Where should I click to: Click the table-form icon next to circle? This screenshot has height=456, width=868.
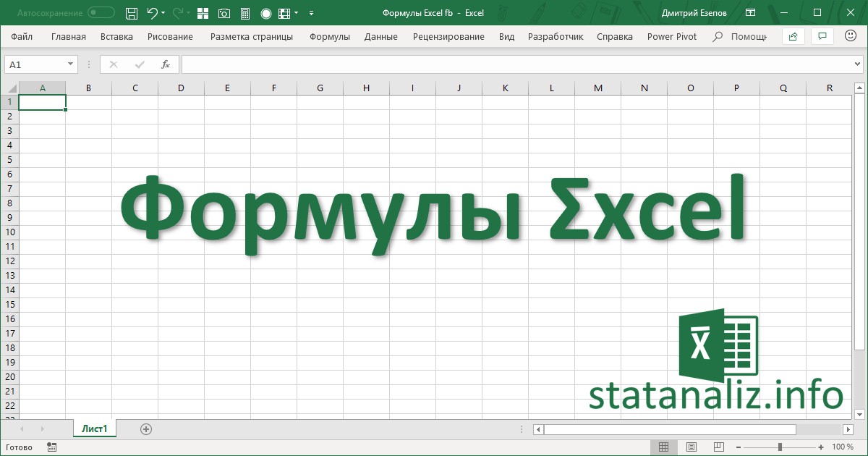[284, 13]
